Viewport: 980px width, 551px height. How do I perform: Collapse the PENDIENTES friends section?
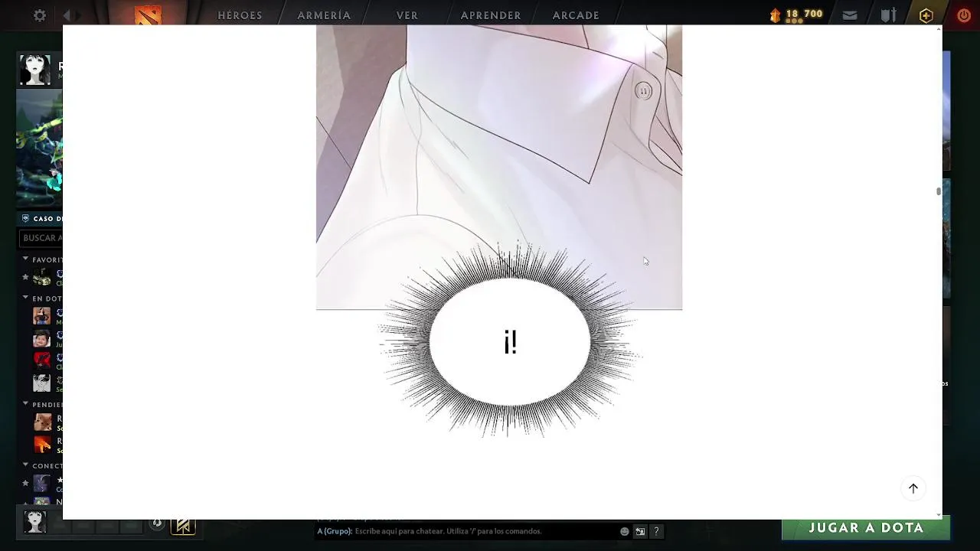25,404
